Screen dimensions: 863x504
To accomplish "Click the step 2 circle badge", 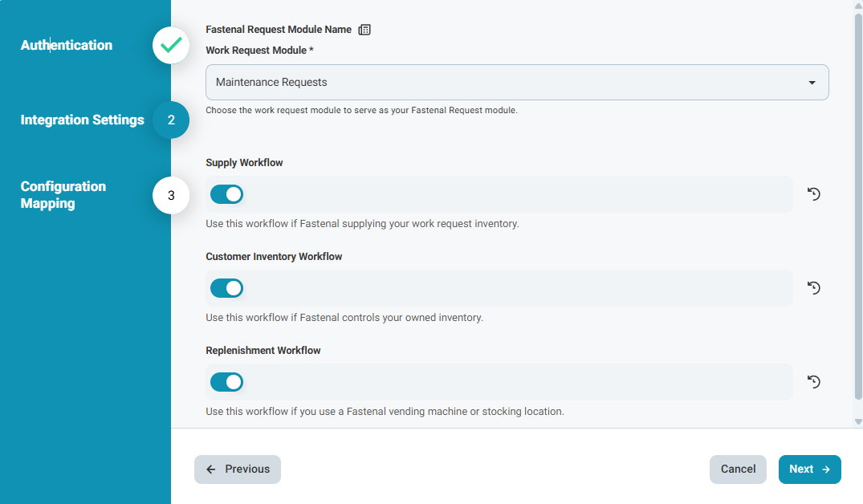I will (171, 120).
